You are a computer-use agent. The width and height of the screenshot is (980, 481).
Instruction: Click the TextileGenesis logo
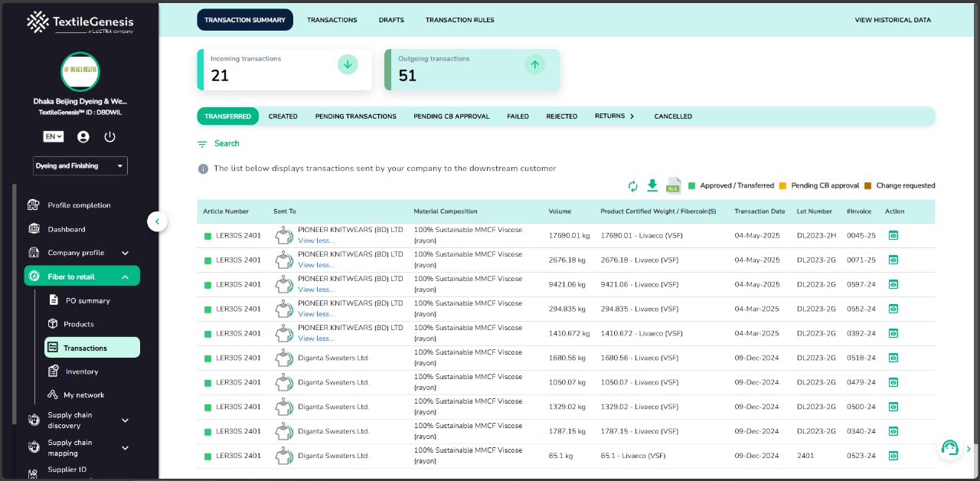tap(80, 23)
